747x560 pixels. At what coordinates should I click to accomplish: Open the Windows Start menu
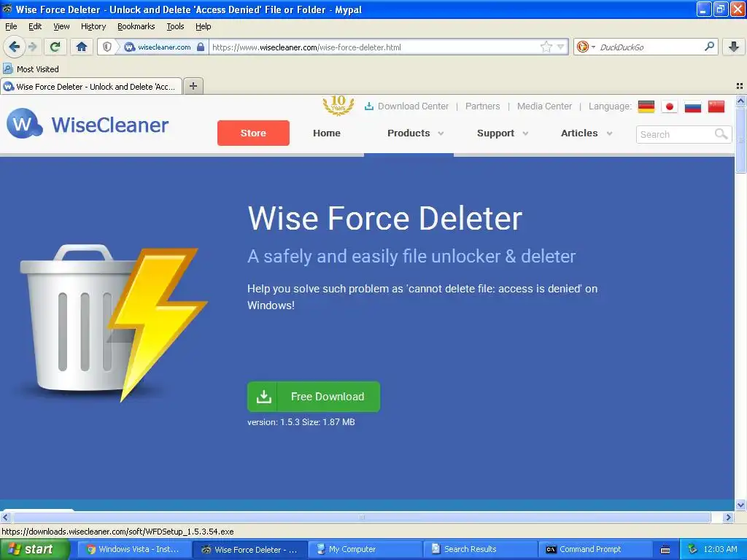(x=35, y=550)
